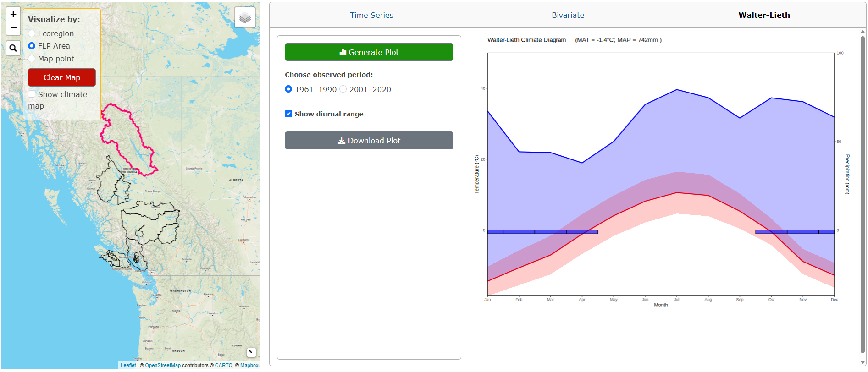The height and width of the screenshot is (372, 868).
Task: Toggle the Show diurnal range checkbox
Action: [x=288, y=114]
